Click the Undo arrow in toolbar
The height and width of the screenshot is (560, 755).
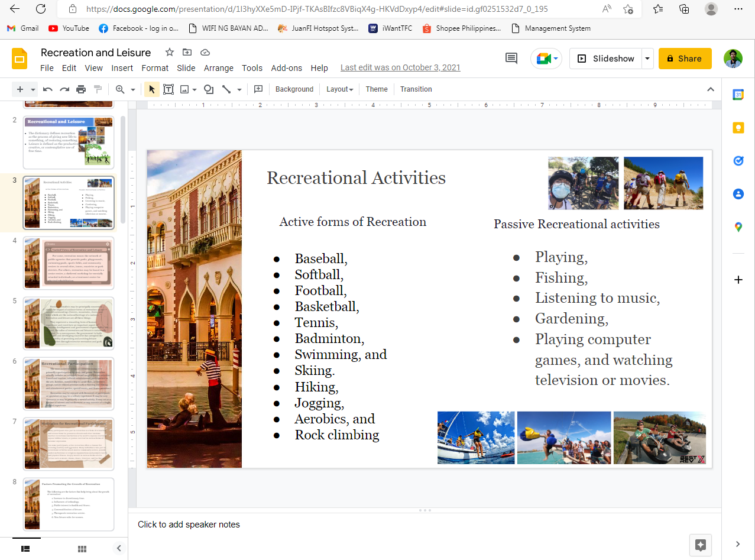48,89
